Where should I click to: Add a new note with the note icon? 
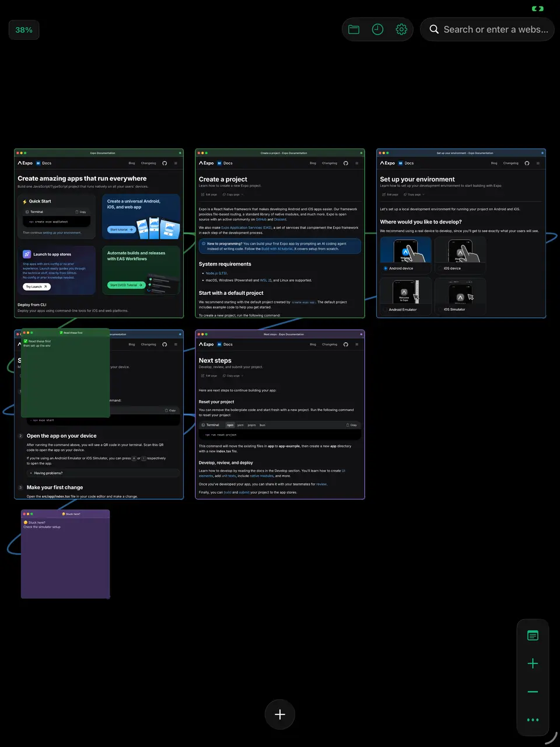point(533,636)
